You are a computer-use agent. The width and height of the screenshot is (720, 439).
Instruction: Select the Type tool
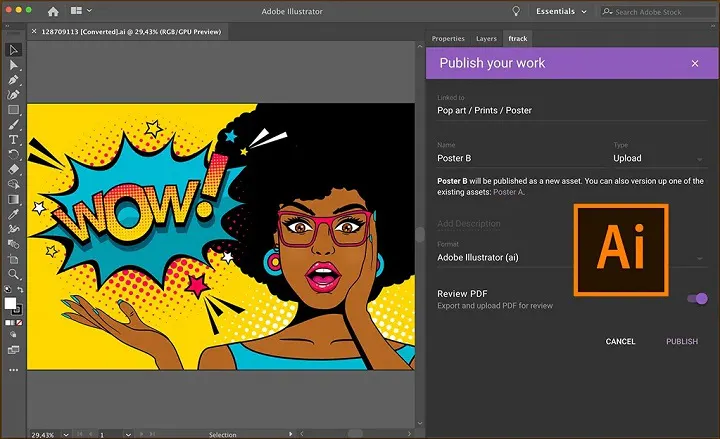tap(13, 140)
